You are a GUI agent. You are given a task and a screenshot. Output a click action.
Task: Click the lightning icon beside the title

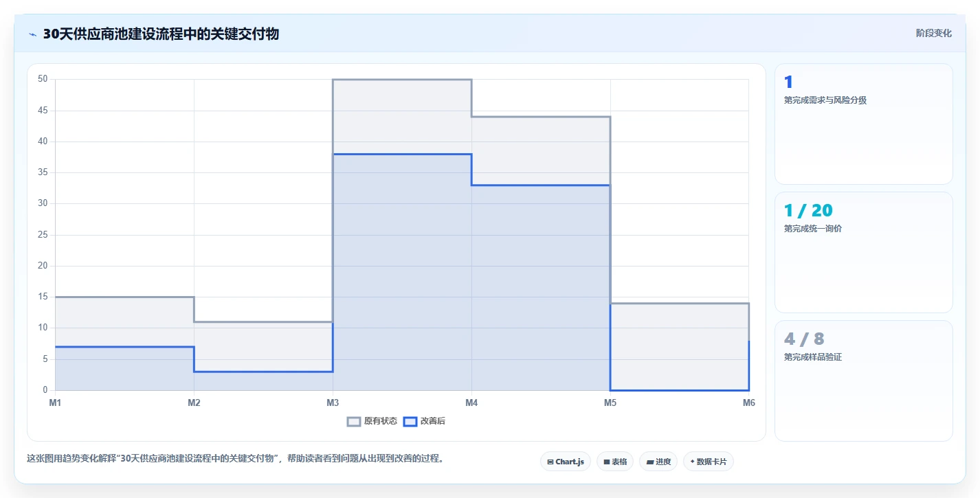[x=32, y=34]
